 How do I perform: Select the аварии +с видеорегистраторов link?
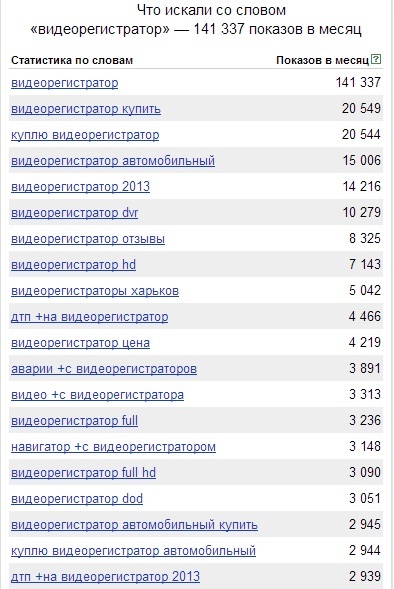click(x=104, y=369)
